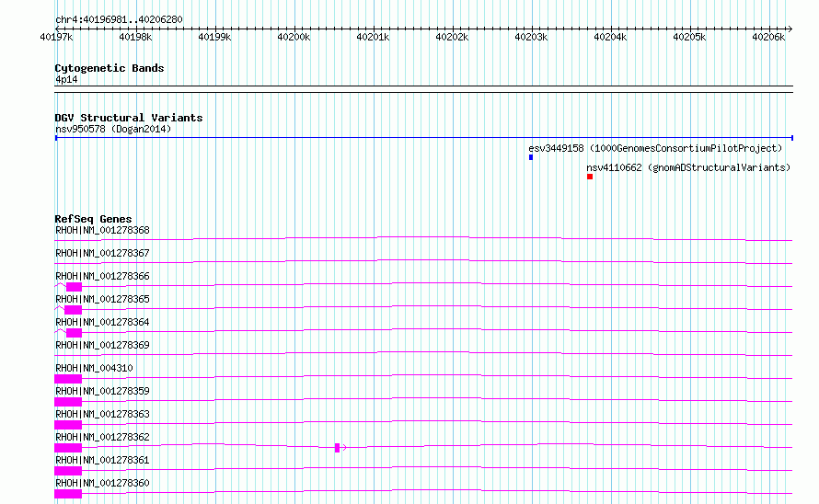Viewport: 819px width, 504px height.
Task: Click the 40202k ruler position
Action: (x=452, y=37)
